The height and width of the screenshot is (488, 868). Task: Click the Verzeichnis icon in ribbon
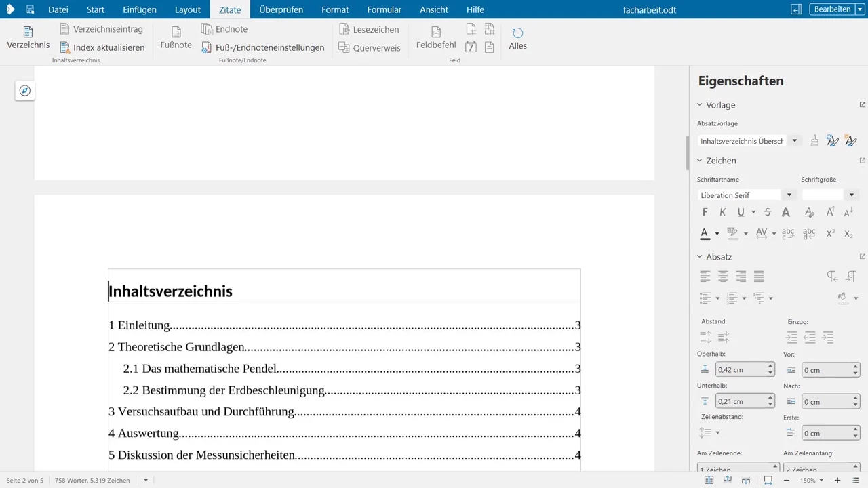(28, 32)
